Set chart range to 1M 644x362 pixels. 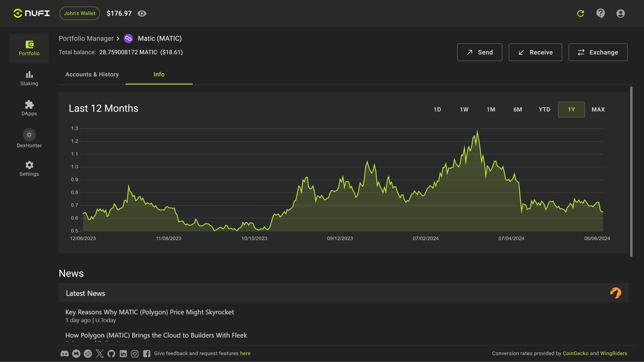click(491, 110)
